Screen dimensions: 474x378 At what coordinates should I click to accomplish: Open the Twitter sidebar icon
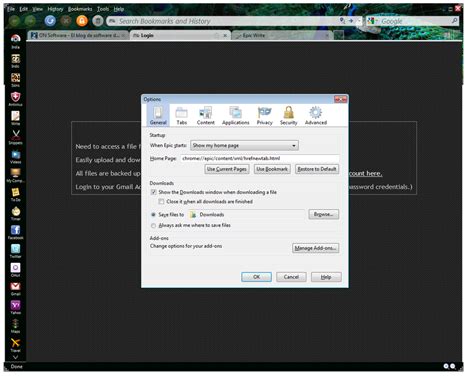point(15,251)
